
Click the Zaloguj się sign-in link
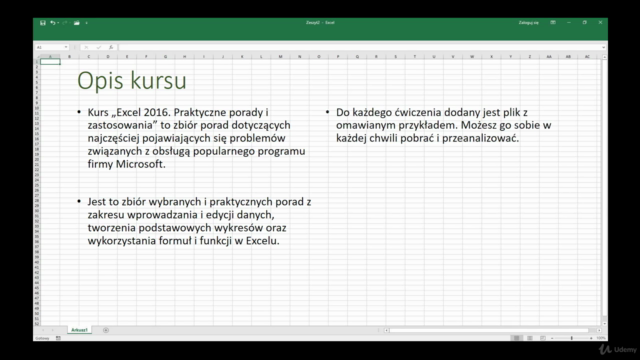tap(529, 23)
